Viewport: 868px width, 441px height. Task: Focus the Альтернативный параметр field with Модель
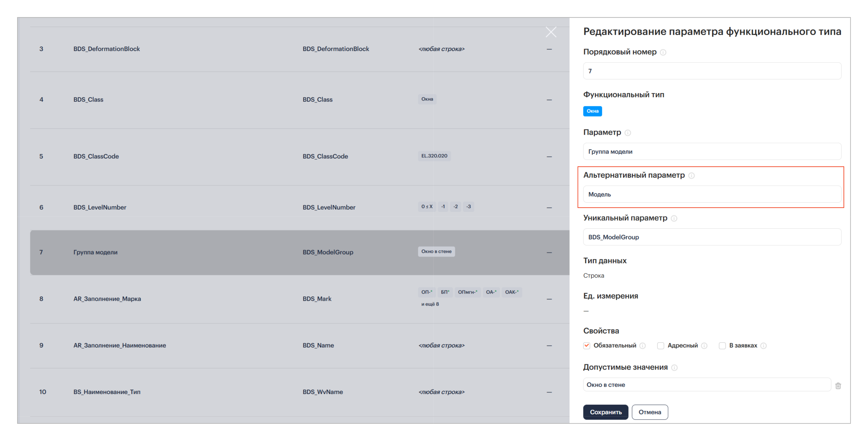[712, 194]
